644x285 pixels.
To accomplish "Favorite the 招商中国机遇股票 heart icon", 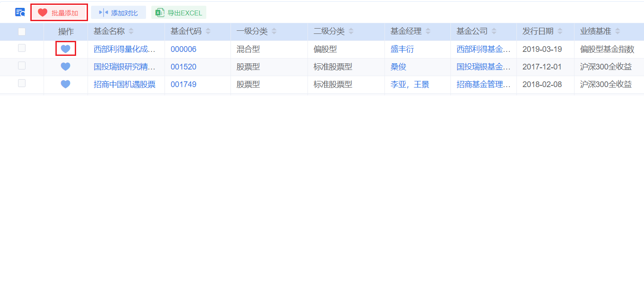I will 66,84.
